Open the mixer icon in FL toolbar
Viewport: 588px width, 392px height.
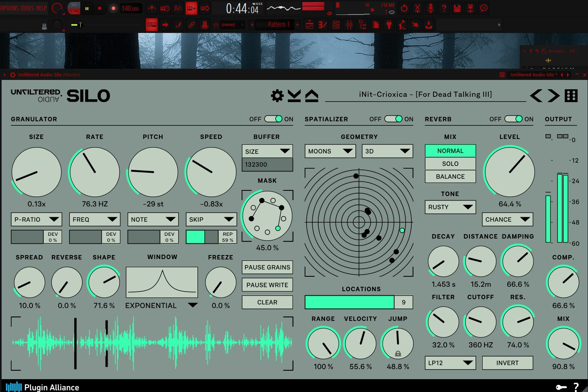[x=349, y=25]
